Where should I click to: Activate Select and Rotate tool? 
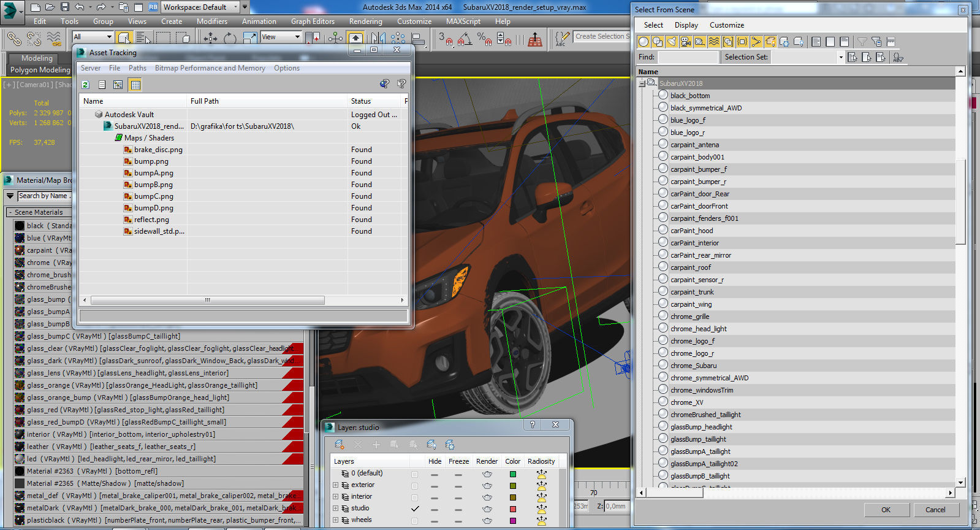230,38
